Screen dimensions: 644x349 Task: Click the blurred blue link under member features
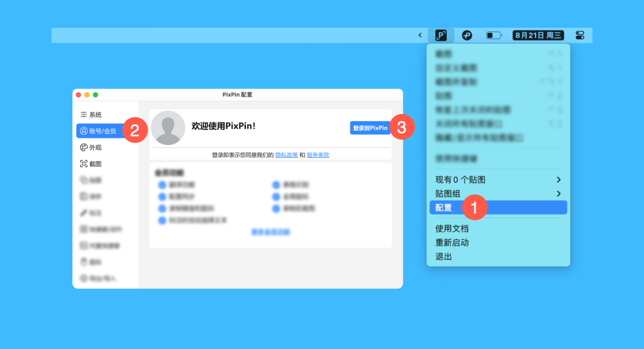(270, 232)
